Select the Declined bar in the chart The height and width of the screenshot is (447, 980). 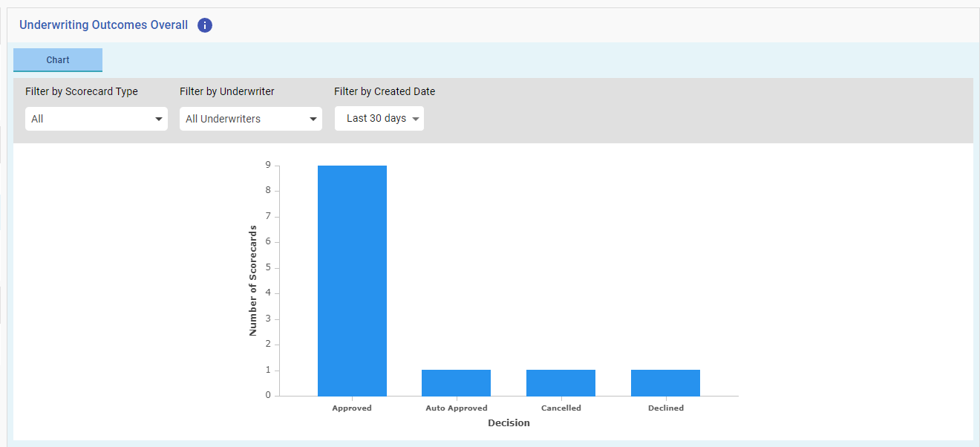pos(665,383)
